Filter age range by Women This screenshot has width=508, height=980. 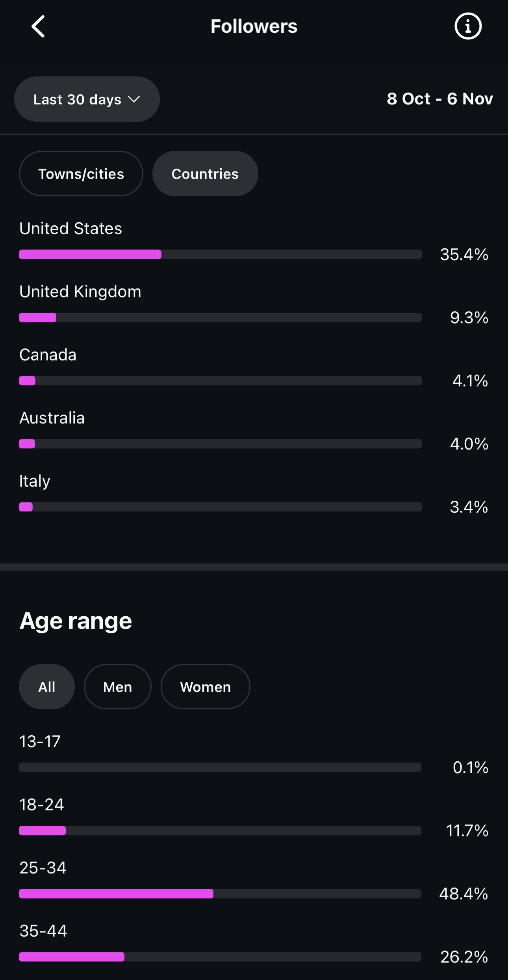[x=205, y=687]
